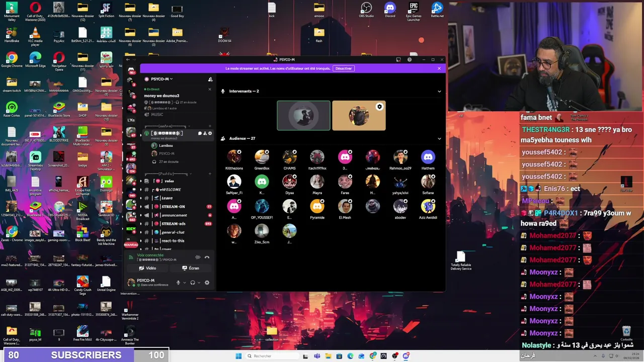This screenshot has height=362, width=644.
Task: Add channel with plus in salon category
Action: (x=210, y=126)
